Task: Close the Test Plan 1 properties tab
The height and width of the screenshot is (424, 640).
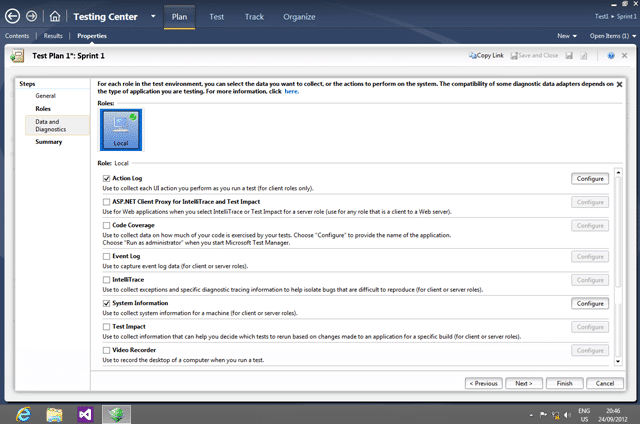Action: pos(624,55)
